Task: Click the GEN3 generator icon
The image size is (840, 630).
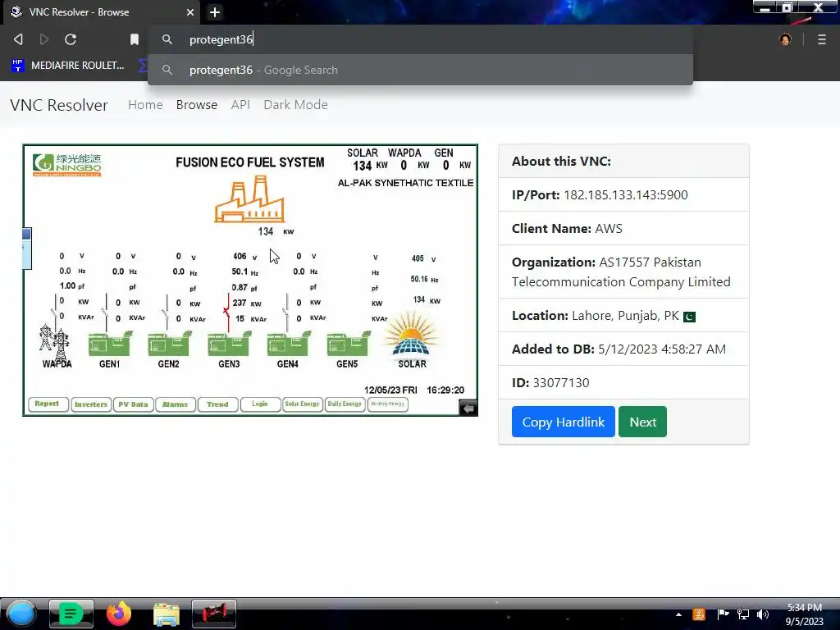Action: [229, 344]
